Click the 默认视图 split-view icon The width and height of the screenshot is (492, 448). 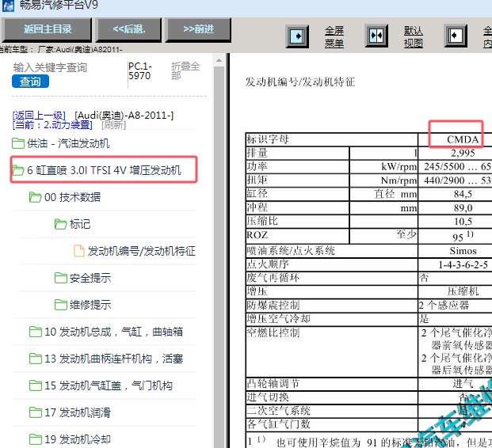click(x=376, y=36)
